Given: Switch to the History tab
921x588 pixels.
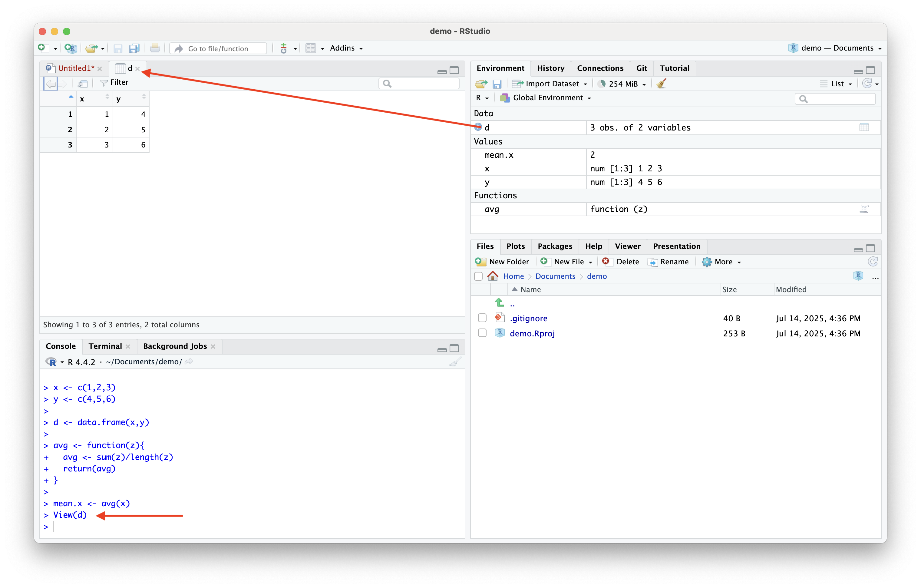Looking at the screenshot, I should coord(550,68).
